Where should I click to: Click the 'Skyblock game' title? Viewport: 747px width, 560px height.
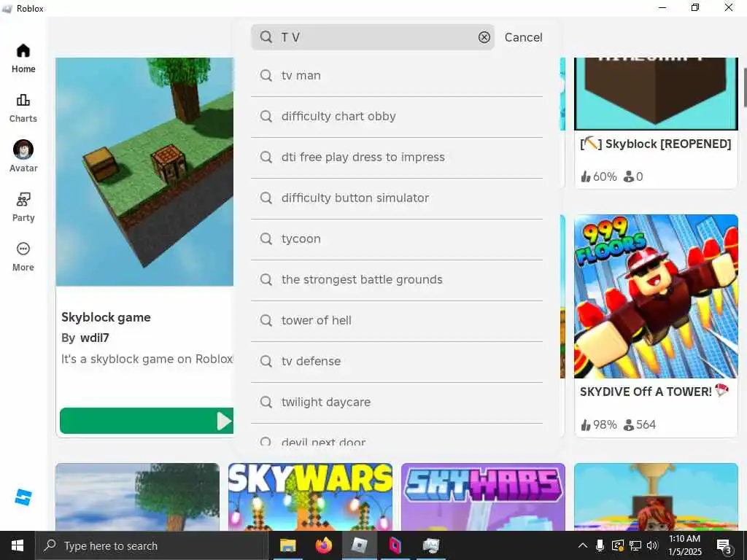click(x=106, y=317)
